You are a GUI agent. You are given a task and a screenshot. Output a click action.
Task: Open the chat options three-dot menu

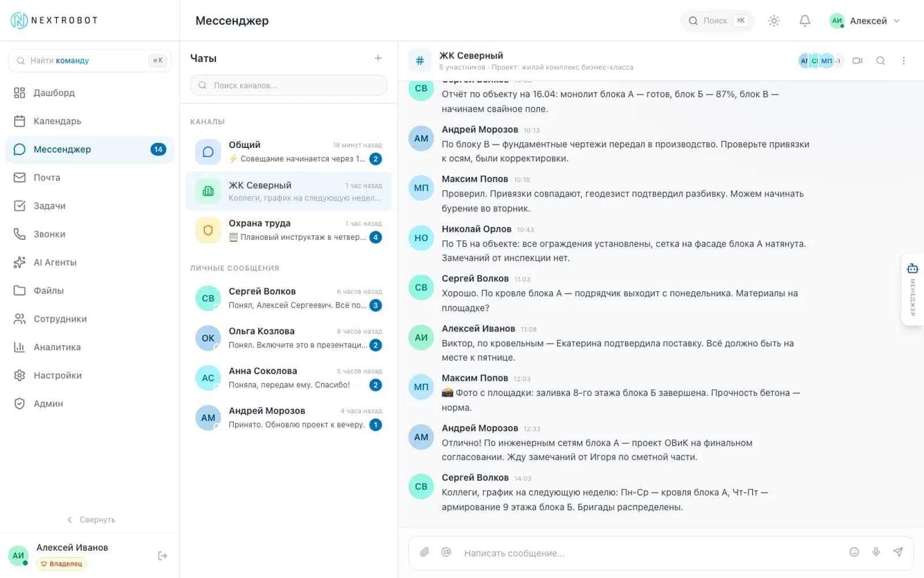(904, 61)
